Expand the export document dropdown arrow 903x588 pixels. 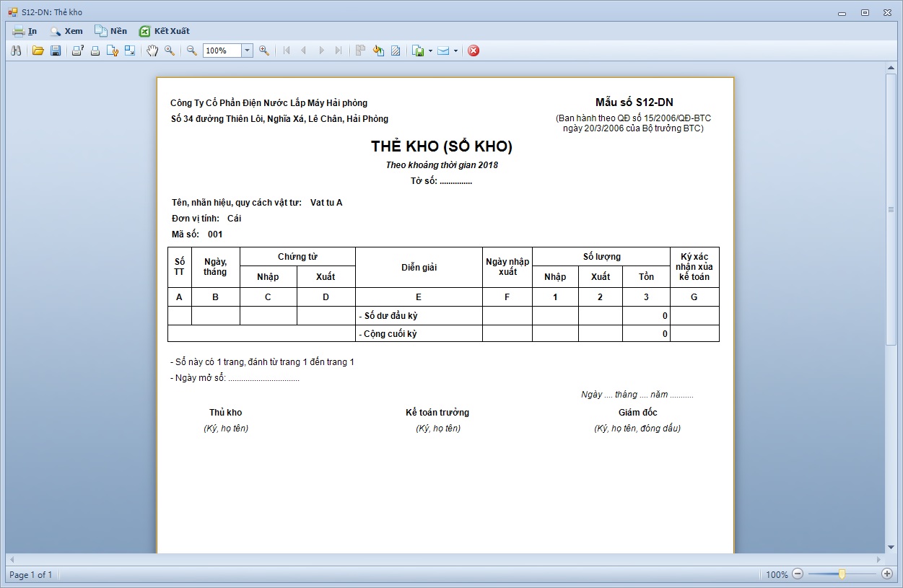click(430, 51)
